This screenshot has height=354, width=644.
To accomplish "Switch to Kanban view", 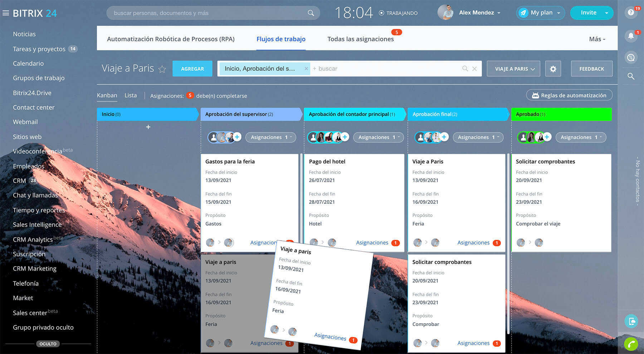I will pyautogui.click(x=107, y=95).
